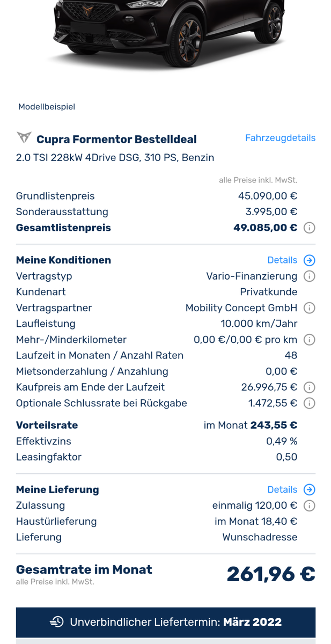Show info on Optionale Schlussrate bei Rückgabe
This screenshot has height=644, width=331.
coord(309,403)
